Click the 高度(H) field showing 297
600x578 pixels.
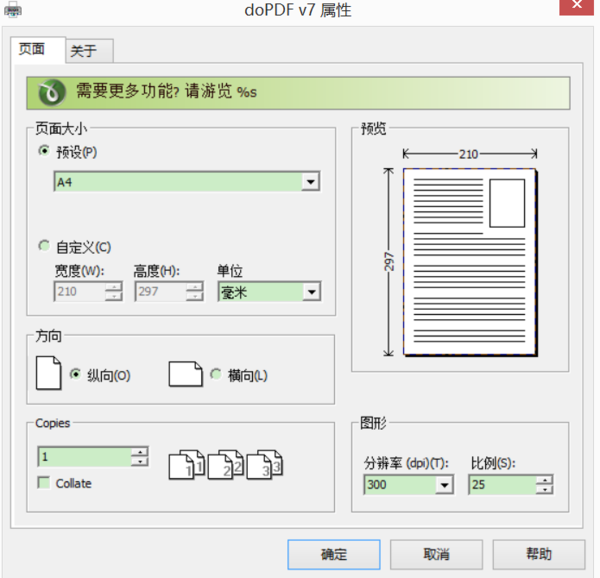[161, 292]
